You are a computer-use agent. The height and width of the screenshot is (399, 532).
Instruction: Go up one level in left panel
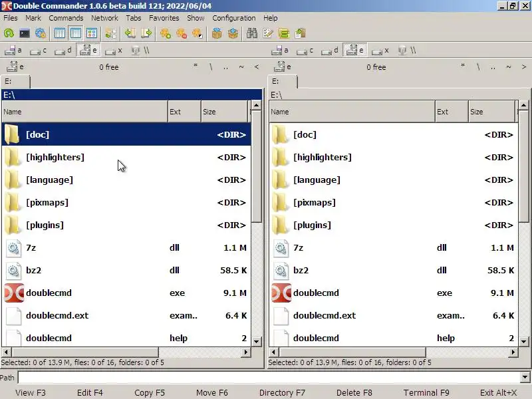click(x=226, y=66)
